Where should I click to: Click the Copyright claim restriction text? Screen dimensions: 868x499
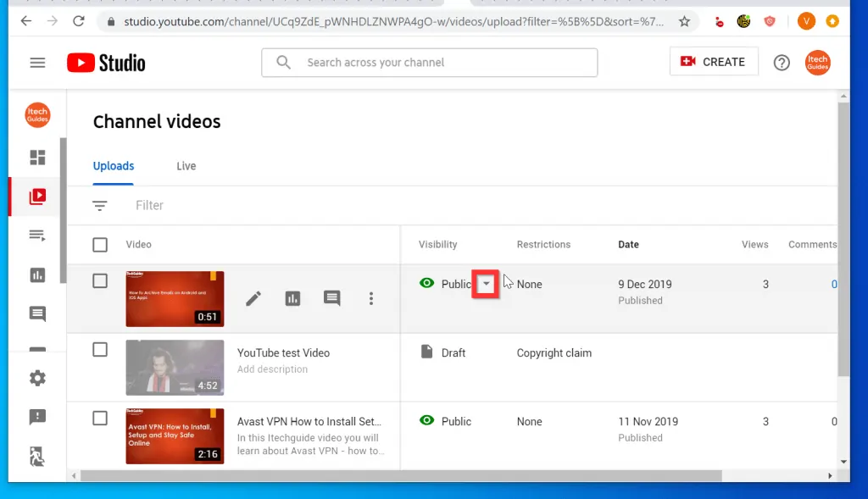pos(554,353)
